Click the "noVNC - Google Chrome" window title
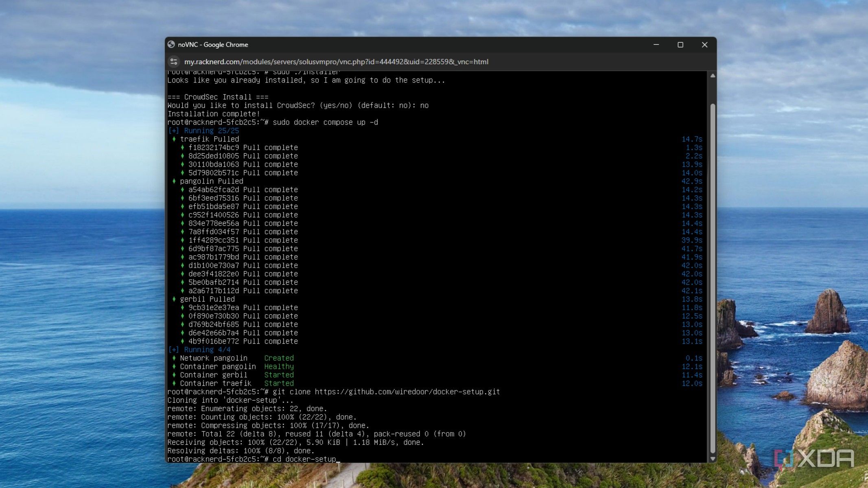Screen dimensions: 868x488 [x=213, y=45]
